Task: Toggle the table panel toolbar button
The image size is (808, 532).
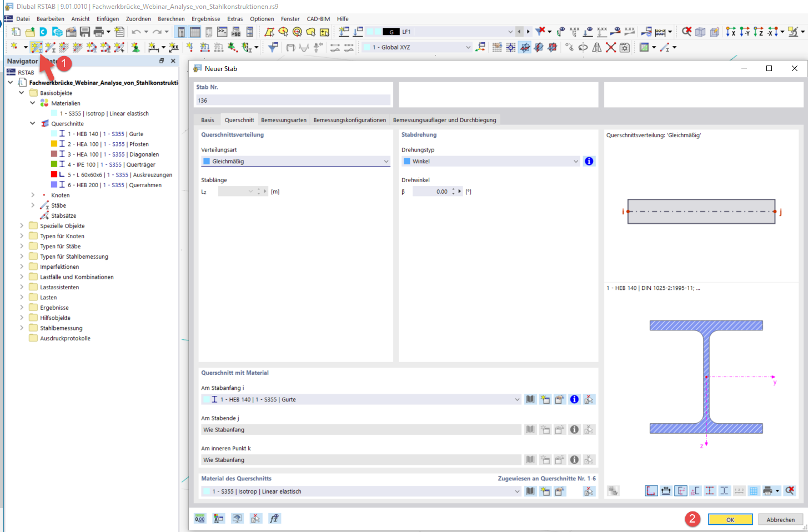Action: [x=195, y=32]
